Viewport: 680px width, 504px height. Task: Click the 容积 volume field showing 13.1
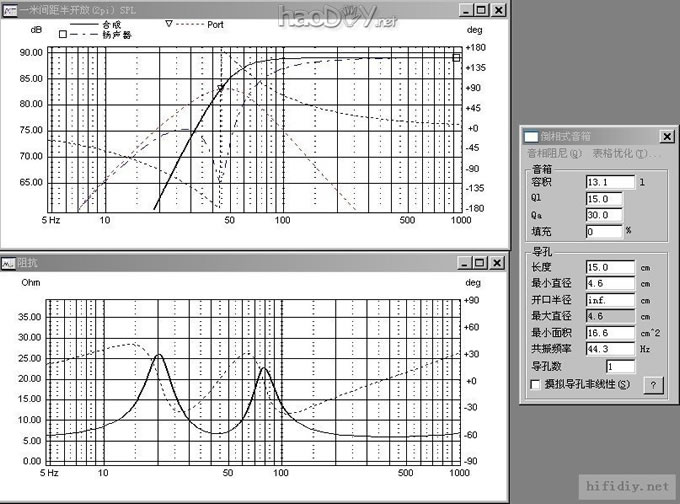pos(610,182)
